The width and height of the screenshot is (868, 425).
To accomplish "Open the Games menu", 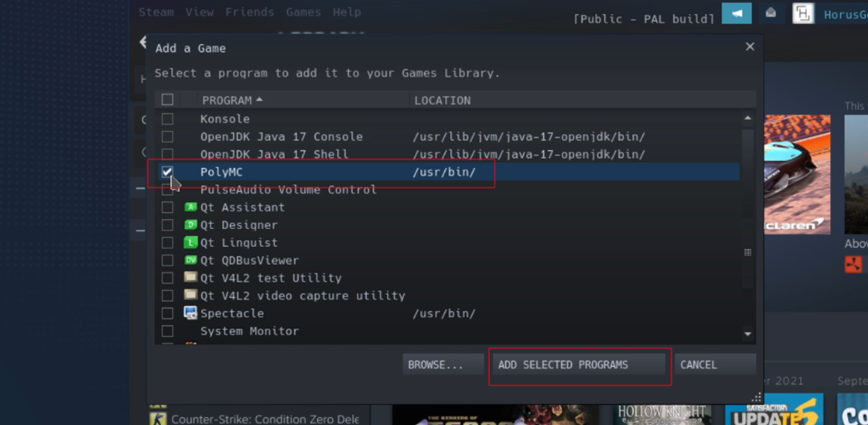I will click(x=304, y=12).
